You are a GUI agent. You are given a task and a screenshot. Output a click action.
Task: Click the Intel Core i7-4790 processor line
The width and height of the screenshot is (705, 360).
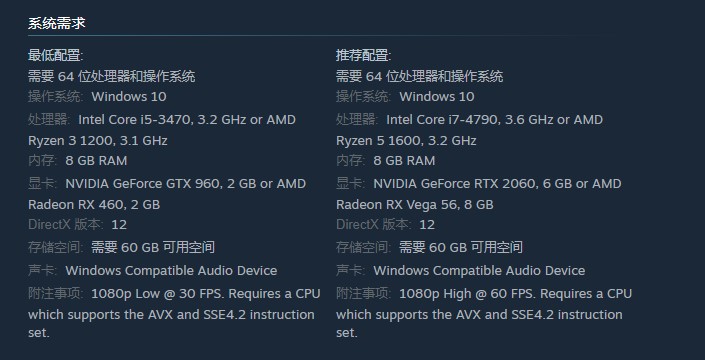click(x=495, y=120)
